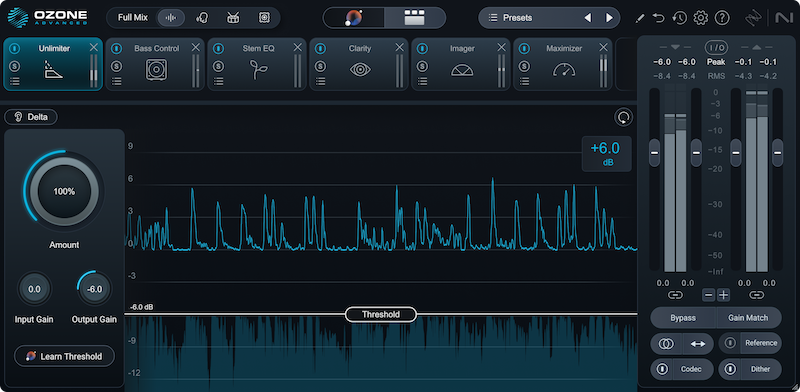Go to next preset arrow
This screenshot has height=392, width=800.
point(609,18)
